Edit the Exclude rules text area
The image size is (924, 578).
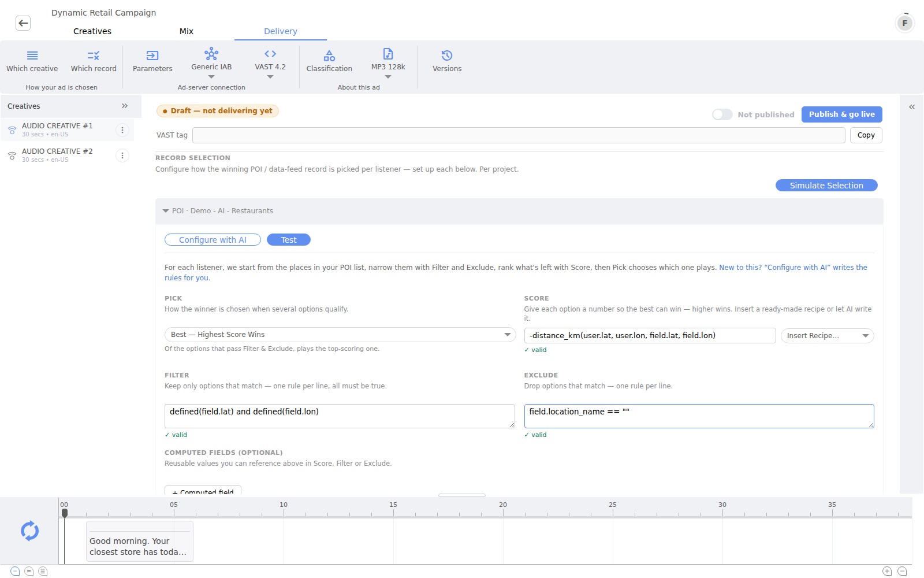coord(699,416)
